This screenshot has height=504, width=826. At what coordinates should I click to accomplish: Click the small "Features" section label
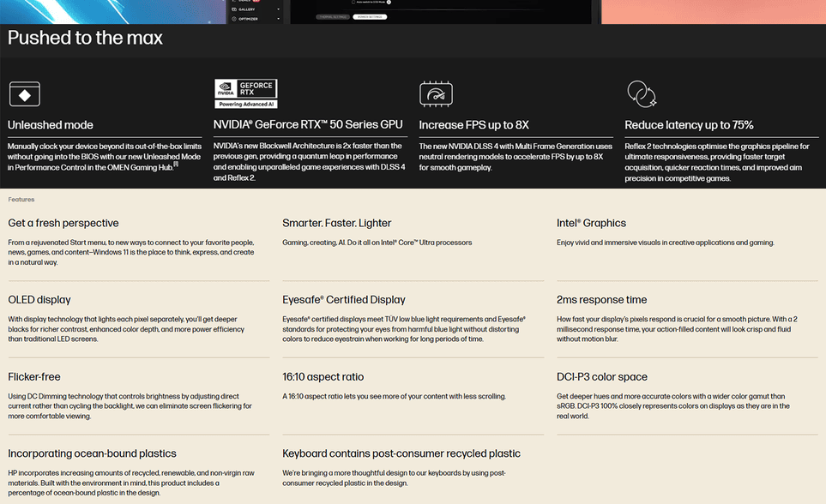[x=21, y=200]
